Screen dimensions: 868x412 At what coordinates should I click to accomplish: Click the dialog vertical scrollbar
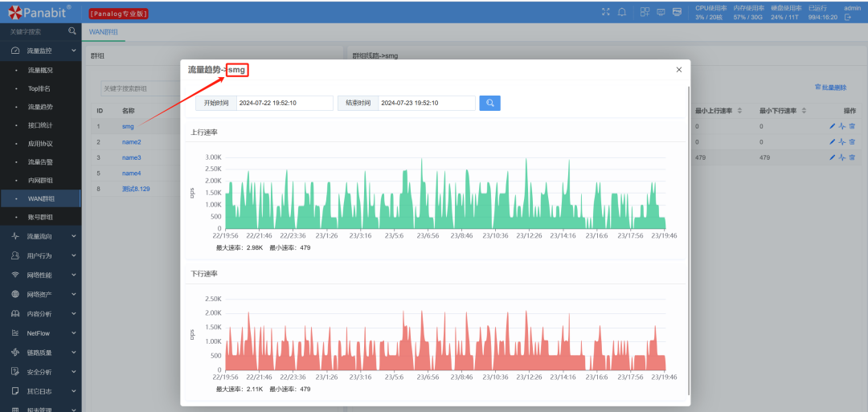(x=688, y=241)
